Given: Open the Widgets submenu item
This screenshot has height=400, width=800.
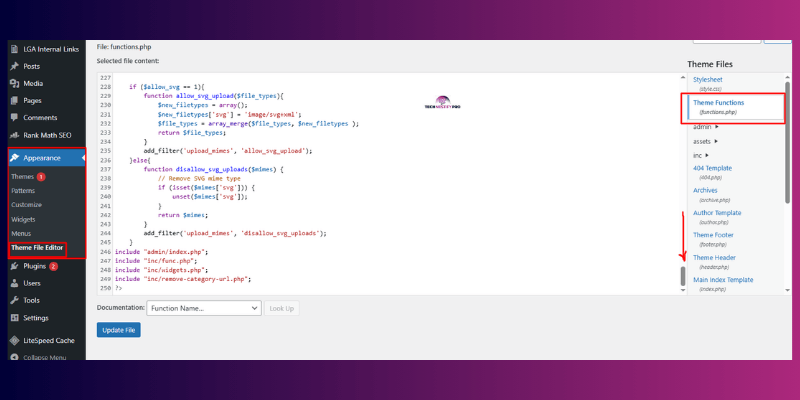Looking at the screenshot, I should (23, 219).
